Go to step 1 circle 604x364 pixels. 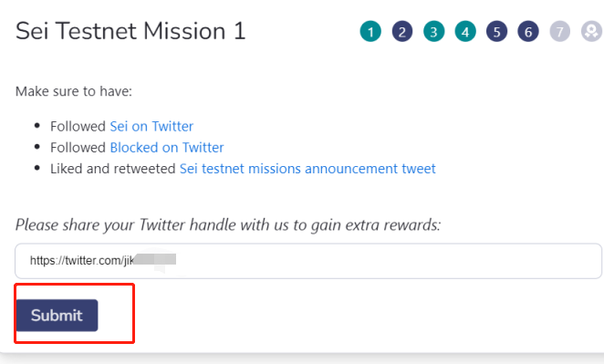coord(370,31)
